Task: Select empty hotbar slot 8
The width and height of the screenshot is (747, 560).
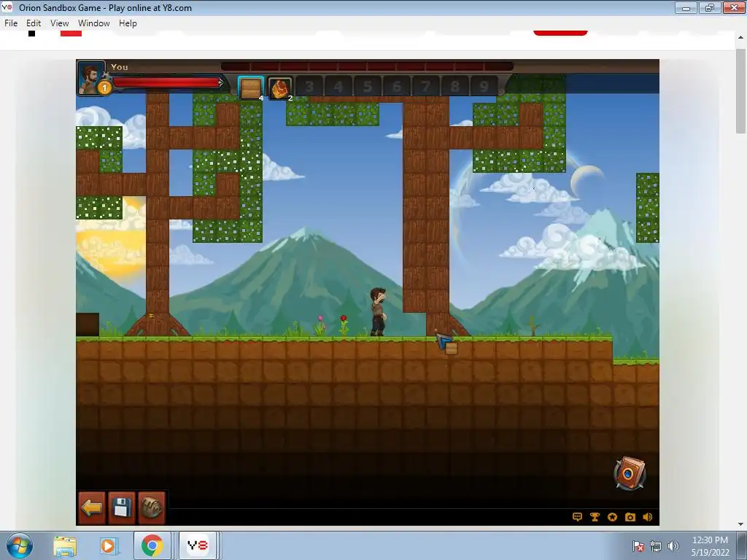Action: [x=454, y=87]
